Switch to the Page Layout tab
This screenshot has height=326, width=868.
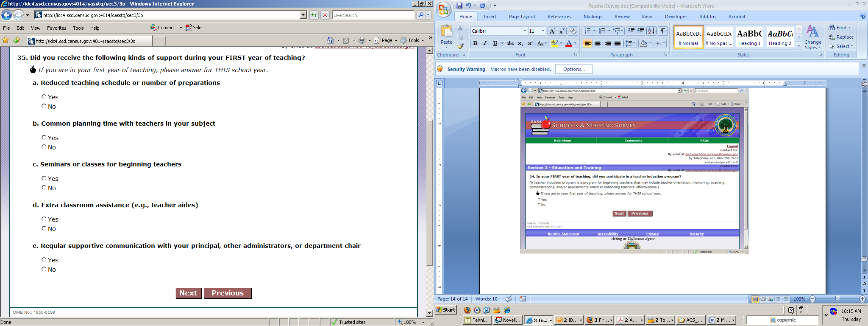click(x=522, y=17)
